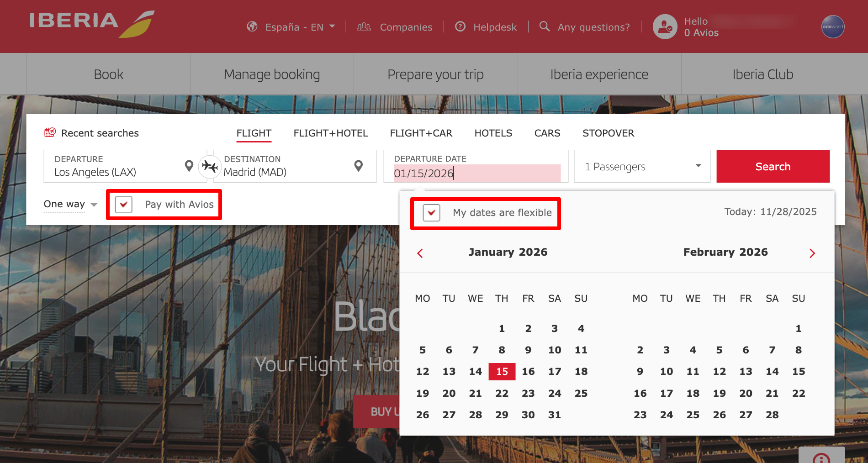
Task: Click the Hello 0 Avios account text
Action: coord(701,27)
